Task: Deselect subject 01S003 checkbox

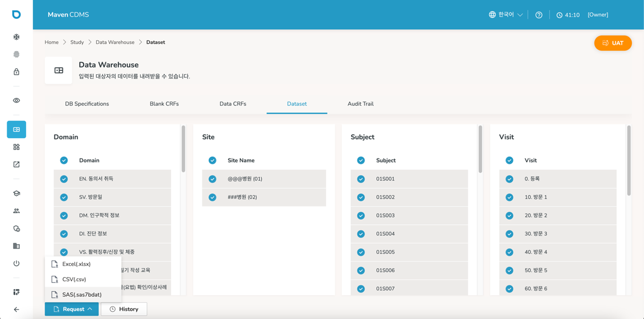Action: coord(361,215)
